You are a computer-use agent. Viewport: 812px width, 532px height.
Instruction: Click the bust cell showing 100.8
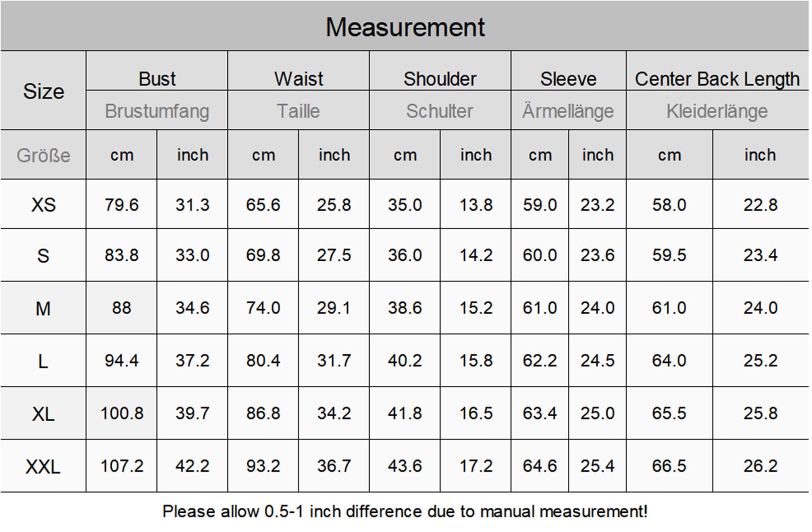coord(121,413)
